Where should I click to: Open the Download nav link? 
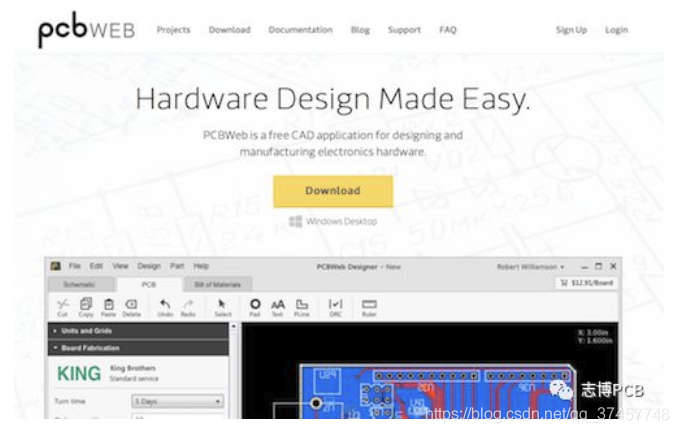pyautogui.click(x=230, y=30)
